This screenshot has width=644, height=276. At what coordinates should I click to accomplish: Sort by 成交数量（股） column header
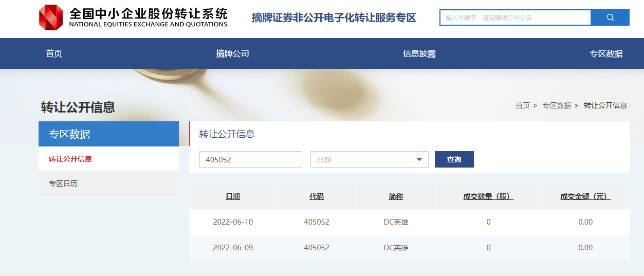click(x=488, y=196)
